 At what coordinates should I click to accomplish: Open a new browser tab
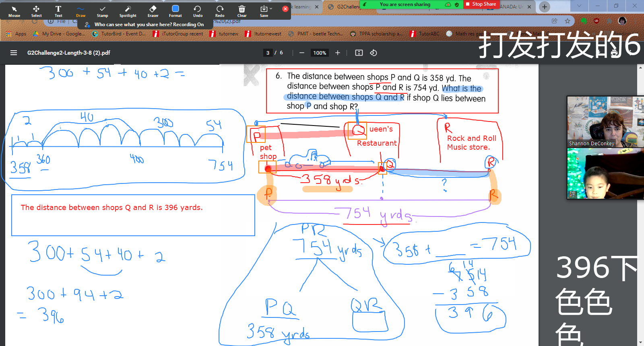544,7
